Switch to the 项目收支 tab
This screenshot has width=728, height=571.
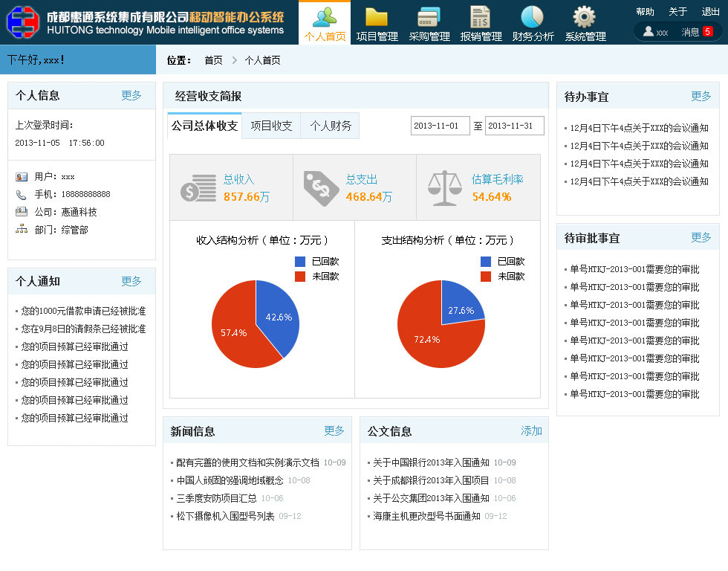(273, 125)
